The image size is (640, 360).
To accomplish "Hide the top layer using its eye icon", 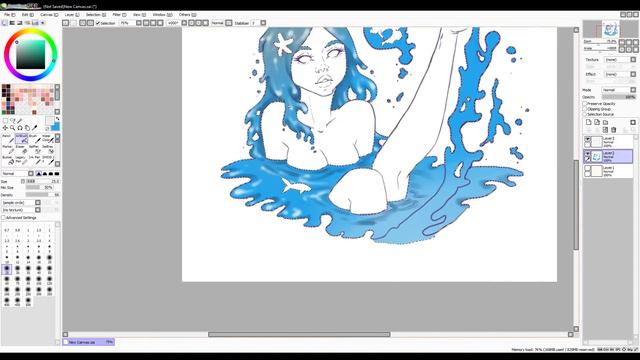I will coord(587,140).
